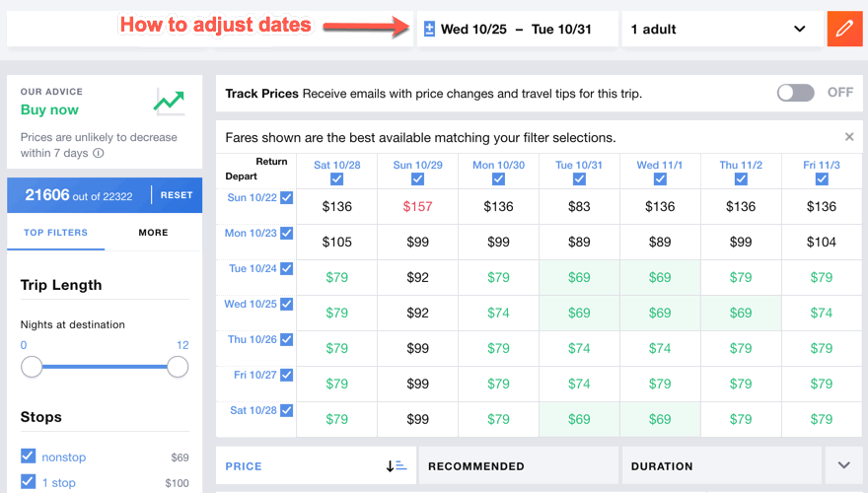Click the price sort order arrow icon
Screen dimensions: 868x493
(x=397, y=466)
